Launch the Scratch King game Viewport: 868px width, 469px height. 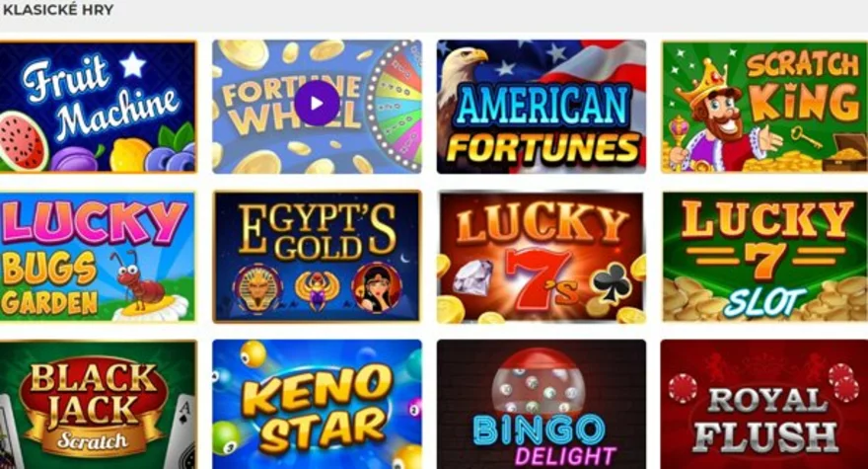pos(764,107)
